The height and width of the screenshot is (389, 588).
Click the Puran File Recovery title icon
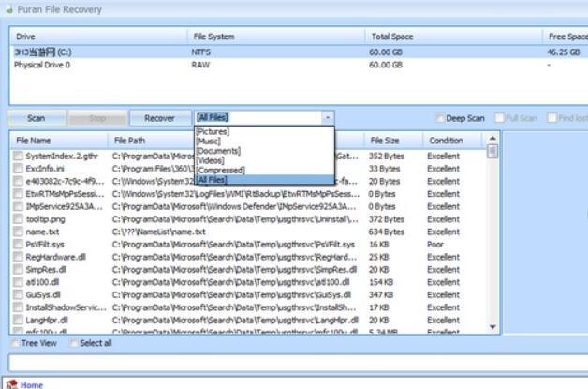[x=9, y=9]
